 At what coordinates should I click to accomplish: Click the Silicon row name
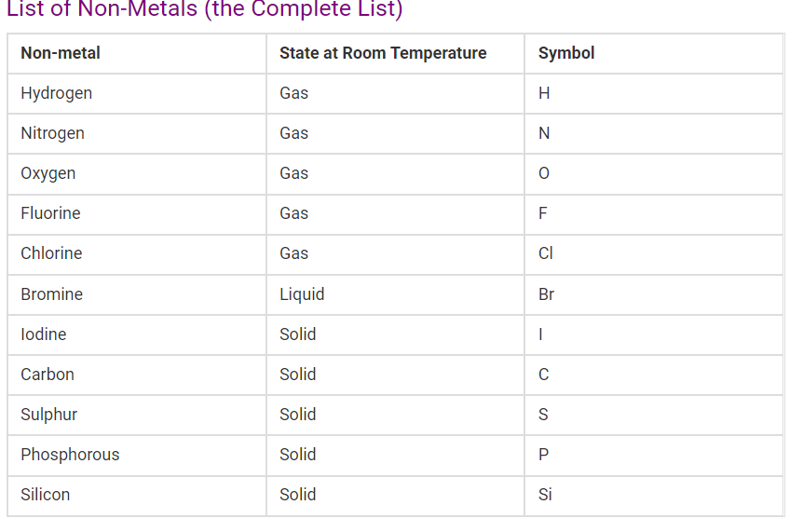[45, 495]
